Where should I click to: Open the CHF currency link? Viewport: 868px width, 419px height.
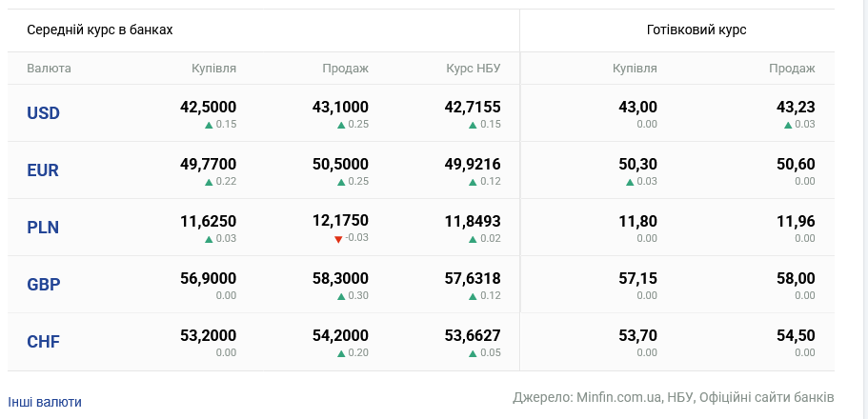[x=43, y=342]
